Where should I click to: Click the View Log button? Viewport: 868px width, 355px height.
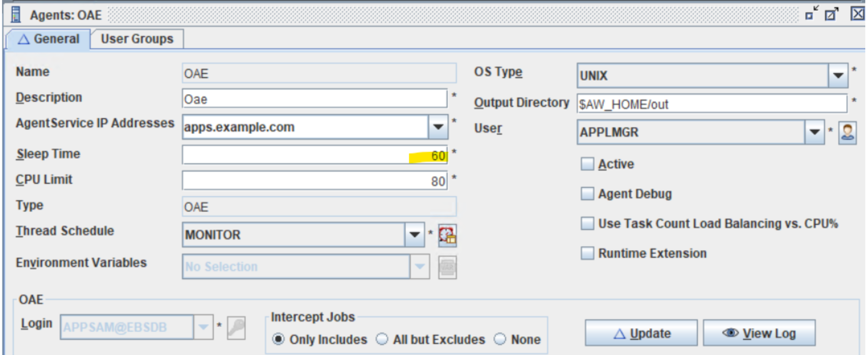759,333
